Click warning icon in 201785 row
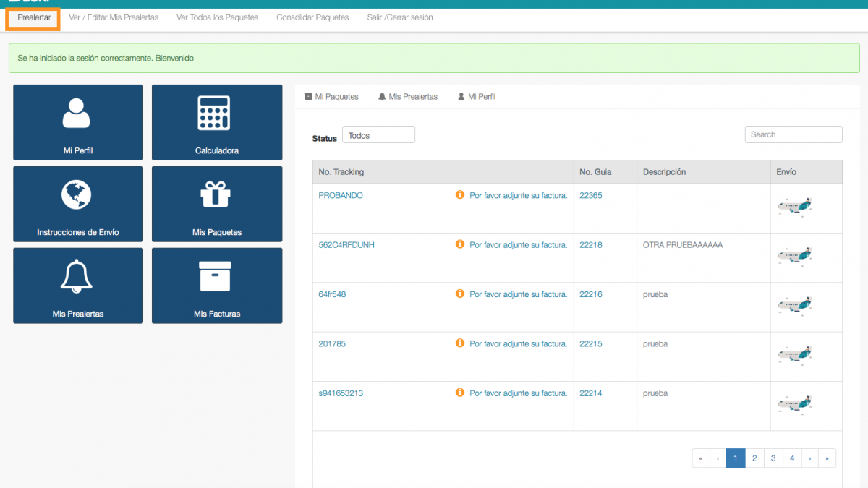The width and height of the screenshot is (868, 488). click(459, 343)
